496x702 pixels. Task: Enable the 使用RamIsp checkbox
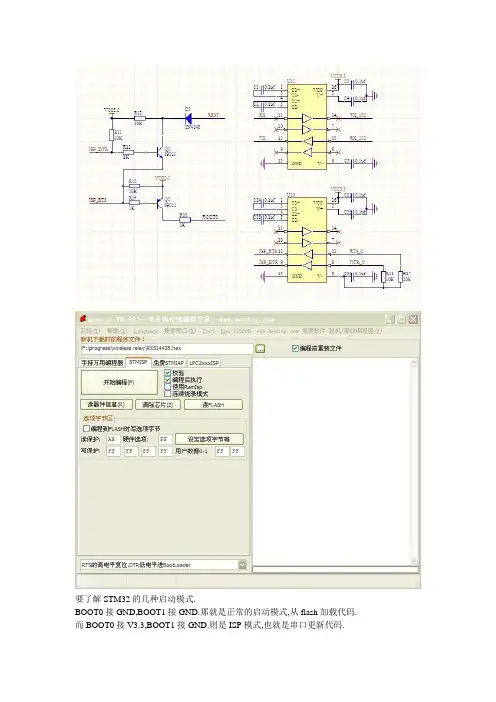click(167, 386)
